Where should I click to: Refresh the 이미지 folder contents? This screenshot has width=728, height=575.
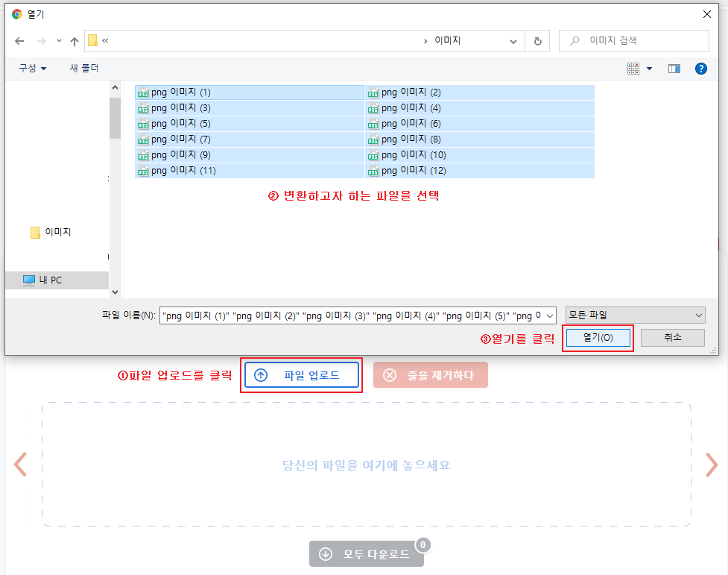point(537,41)
